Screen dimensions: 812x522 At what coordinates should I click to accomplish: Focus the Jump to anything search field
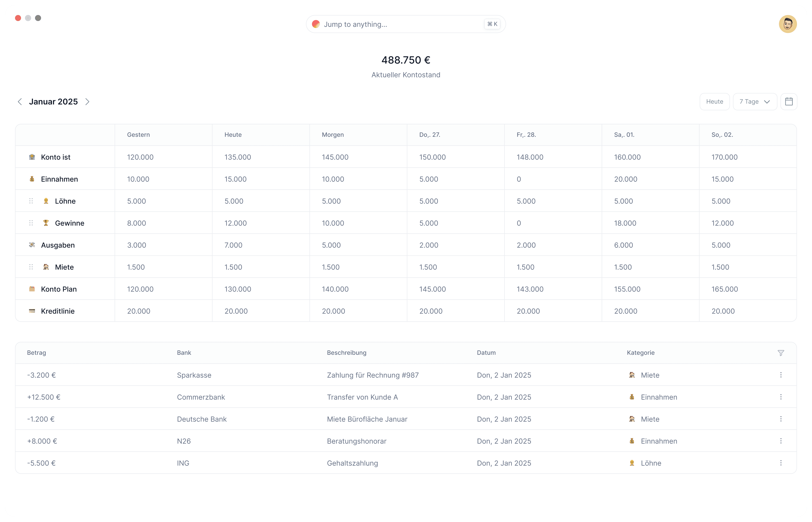tap(400, 24)
